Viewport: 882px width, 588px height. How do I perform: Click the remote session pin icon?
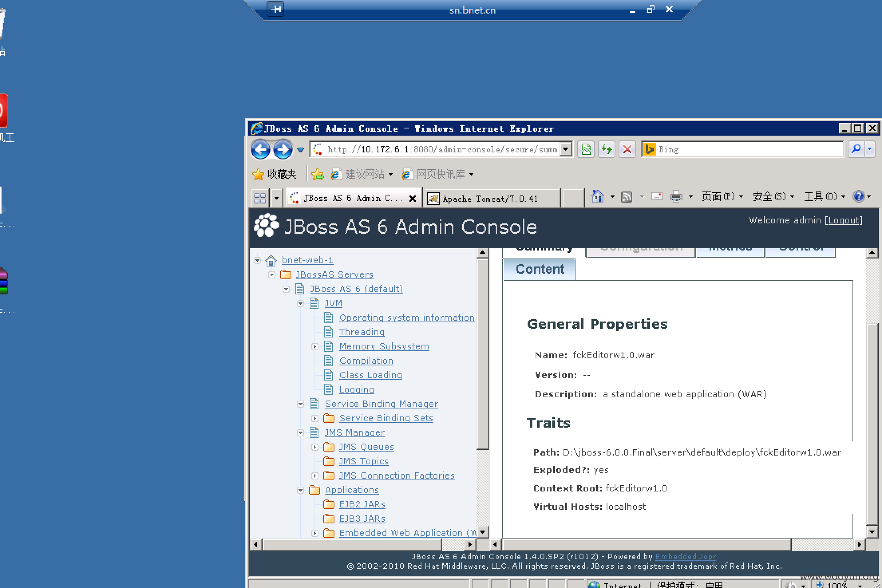(x=276, y=9)
